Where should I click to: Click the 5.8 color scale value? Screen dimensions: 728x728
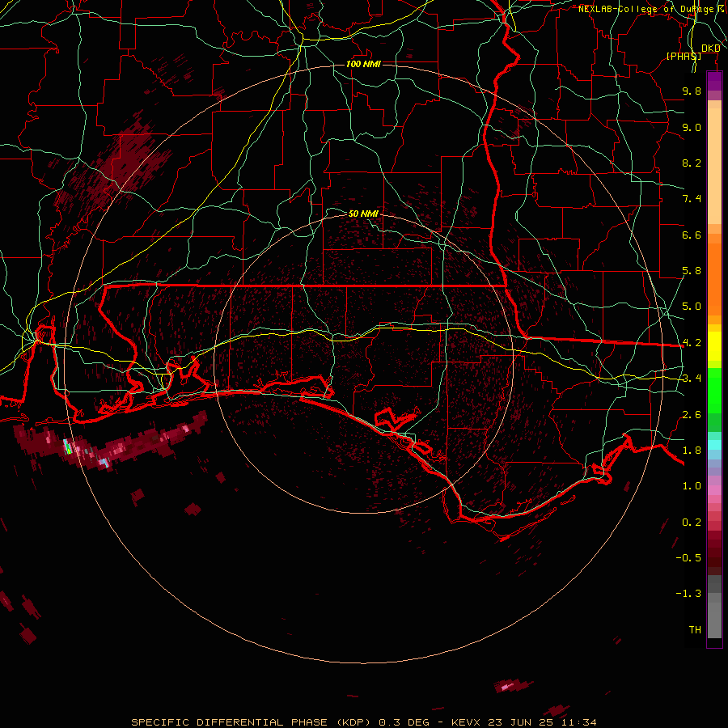[692, 271]
